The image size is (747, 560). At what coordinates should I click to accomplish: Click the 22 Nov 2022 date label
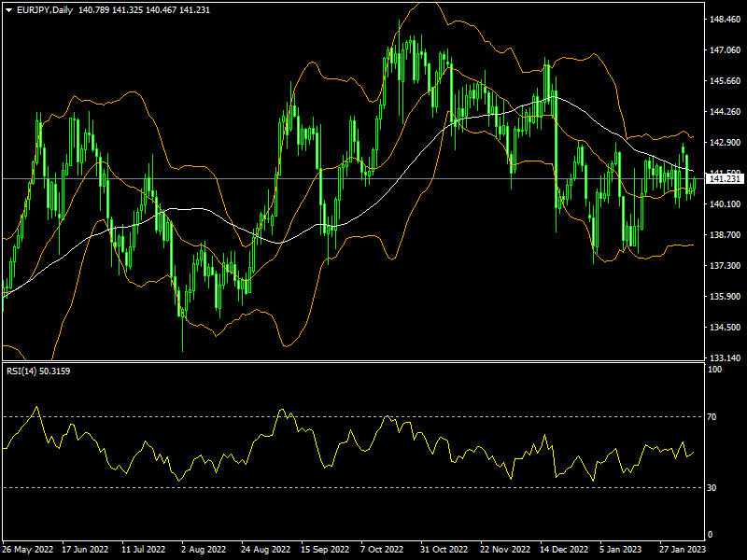coord(505,550)
